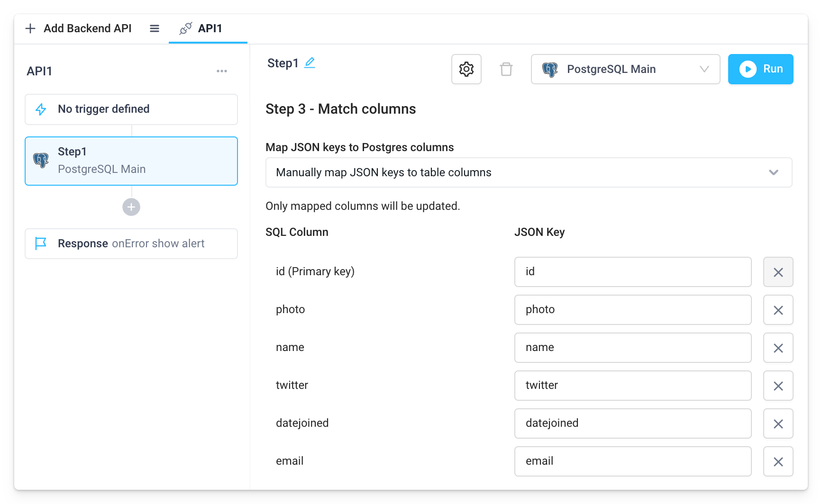Click the plus button to add a new step
This screenshot has height=504, width=822.
click(x=131, y=207)
